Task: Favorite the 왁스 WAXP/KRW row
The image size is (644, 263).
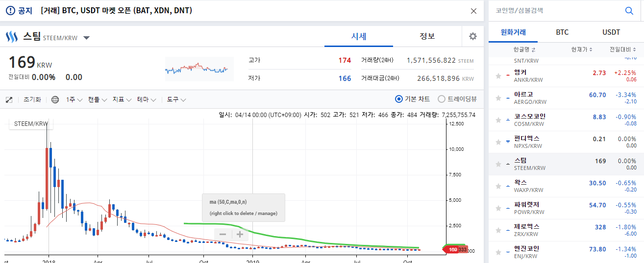Action: [x=498, y=186]
